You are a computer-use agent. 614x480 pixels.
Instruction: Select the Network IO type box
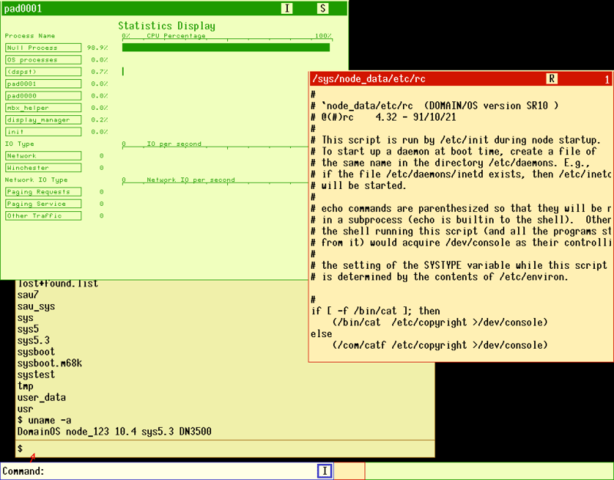click(43, 156)
